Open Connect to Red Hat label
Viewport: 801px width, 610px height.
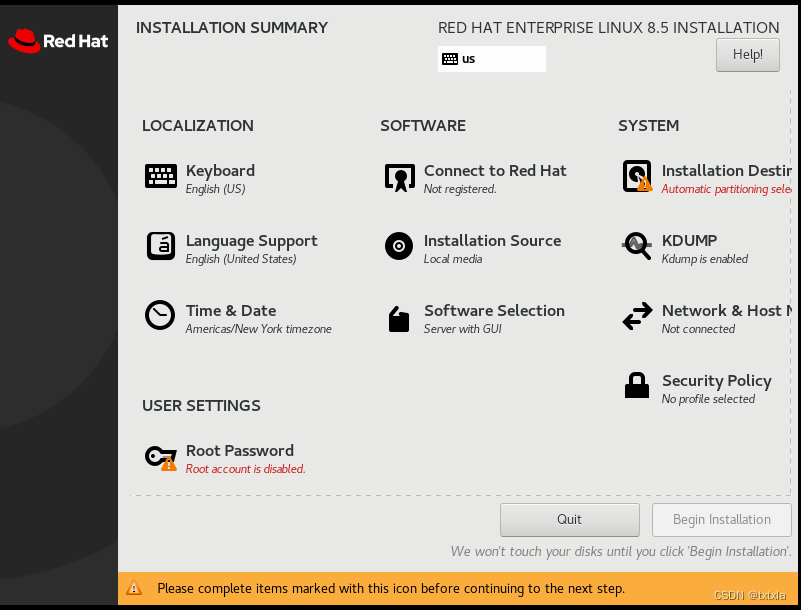pyautogui.click(x=495, y=171)
